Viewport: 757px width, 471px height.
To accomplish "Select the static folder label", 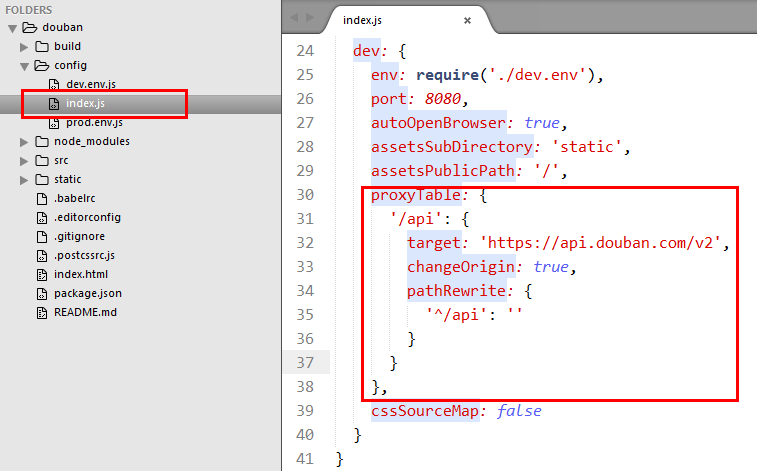I will pyautogui.click(x=68, y=180).
